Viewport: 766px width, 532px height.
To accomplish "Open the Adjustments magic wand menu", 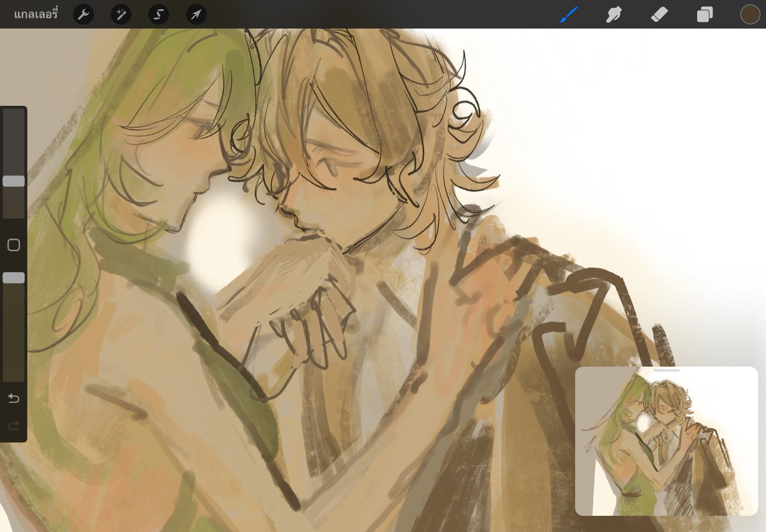I will point(121,14).
